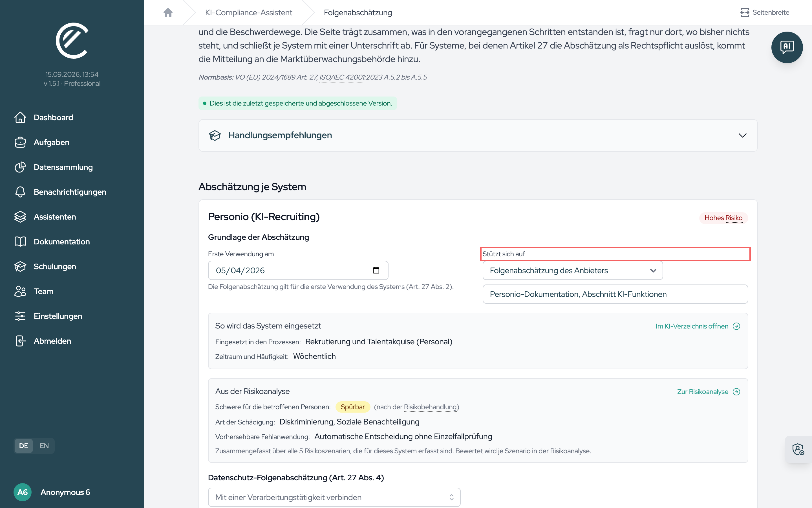Toggle Seitenbreite page width
Screen dimensions: 812x508
(765, 12)
